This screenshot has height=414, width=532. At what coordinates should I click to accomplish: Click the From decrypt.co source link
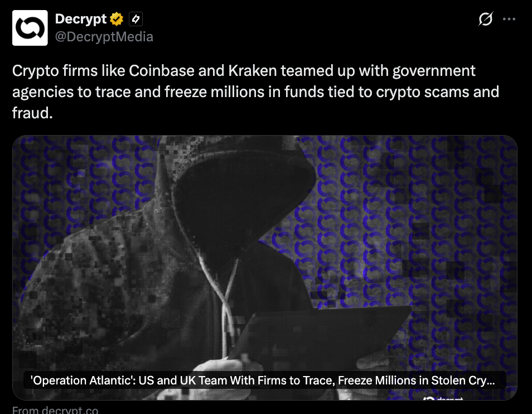click(55, 410)
